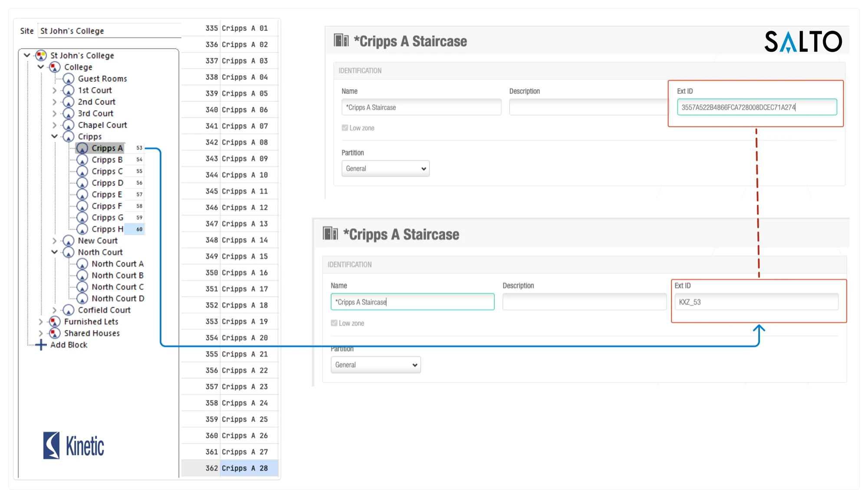Image resolution: width=868 pixels, height=498 pixels.
Task: Click the Guest Rooms node icon
Action: click(68, 79)
